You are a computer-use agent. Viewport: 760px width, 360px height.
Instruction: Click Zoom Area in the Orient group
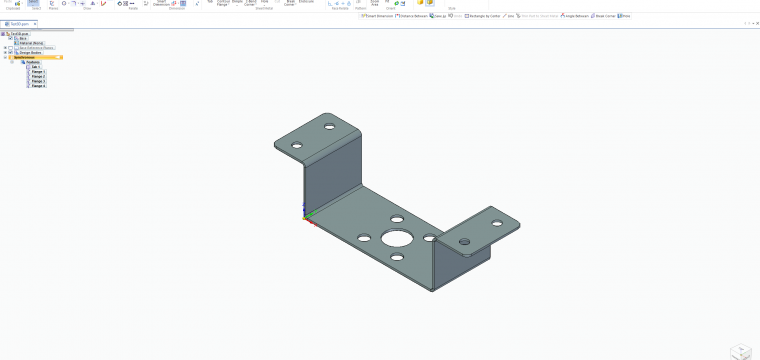coord(375,3)
